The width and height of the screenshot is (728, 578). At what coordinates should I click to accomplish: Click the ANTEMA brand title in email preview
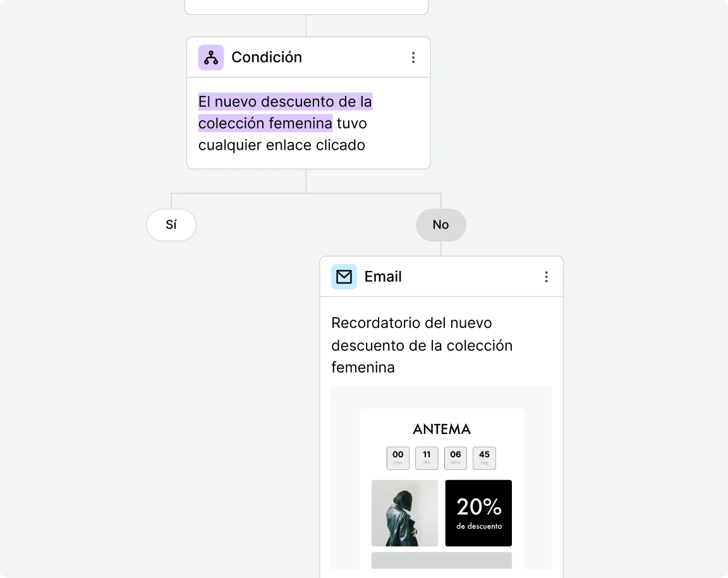point(441,429)
